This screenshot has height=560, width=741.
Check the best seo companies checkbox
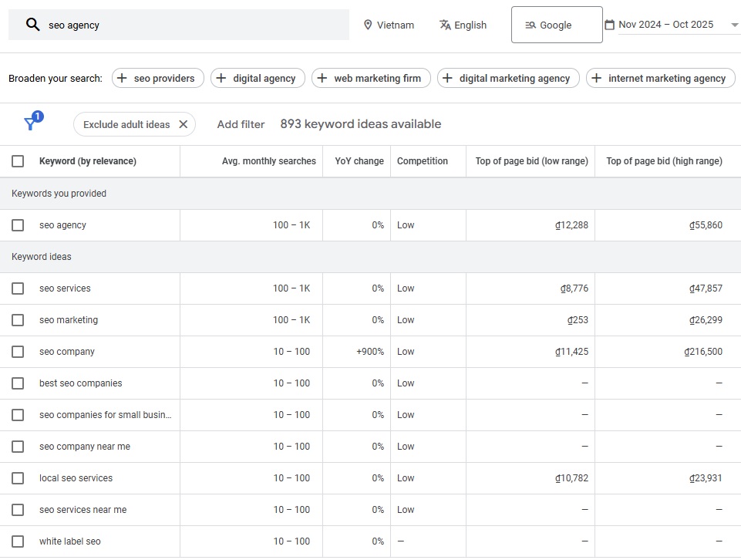(x=18, y=383)
